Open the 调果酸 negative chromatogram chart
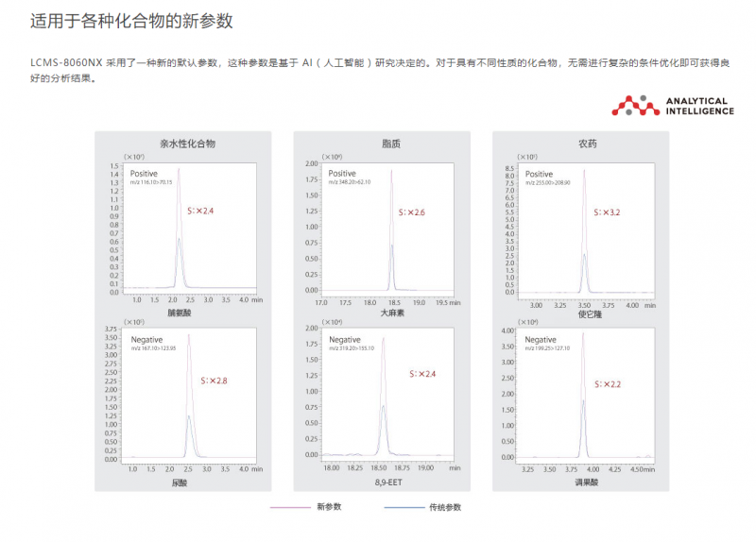756x542 pixels. tap(588, 395)
